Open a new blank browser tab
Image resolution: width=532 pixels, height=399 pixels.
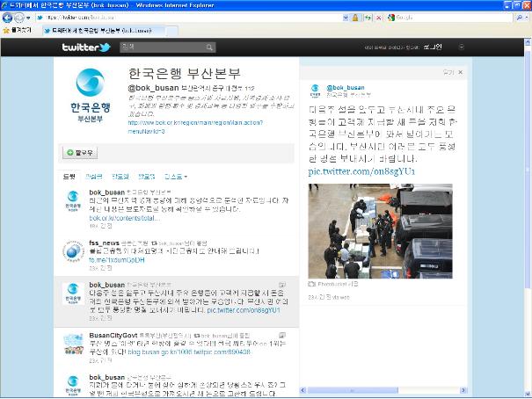click(x=171, y=31)
